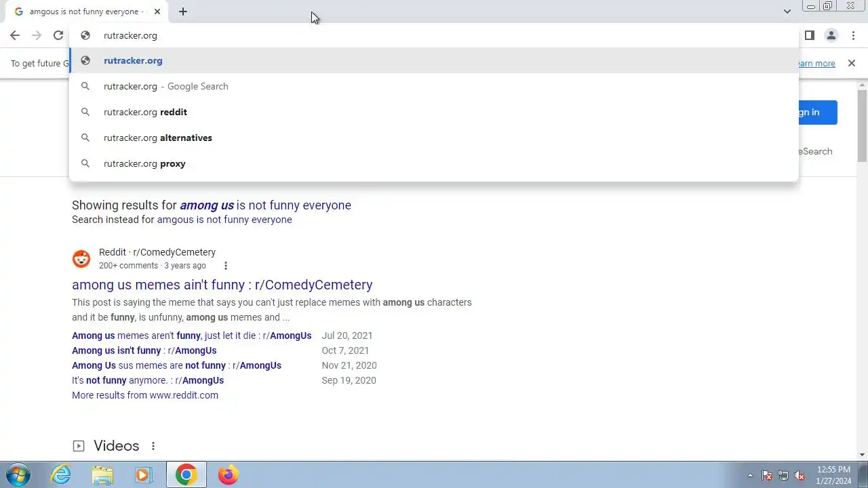
Task: Launch Firefox from the taskbar
Action: 228,474
